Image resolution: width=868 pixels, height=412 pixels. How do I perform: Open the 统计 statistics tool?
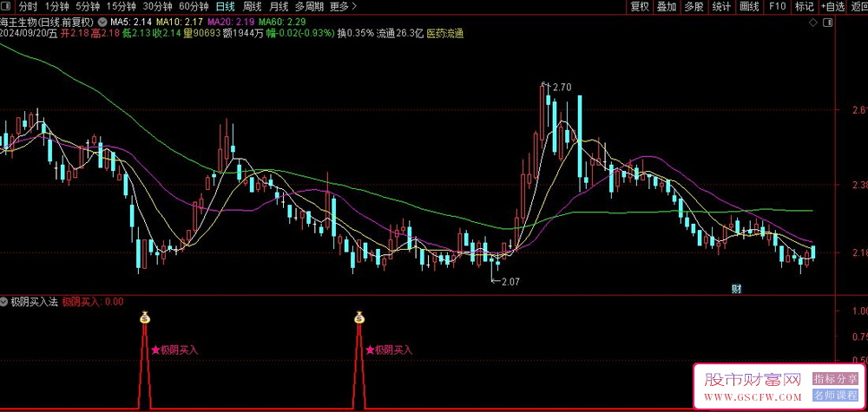(x=721, y=7)
